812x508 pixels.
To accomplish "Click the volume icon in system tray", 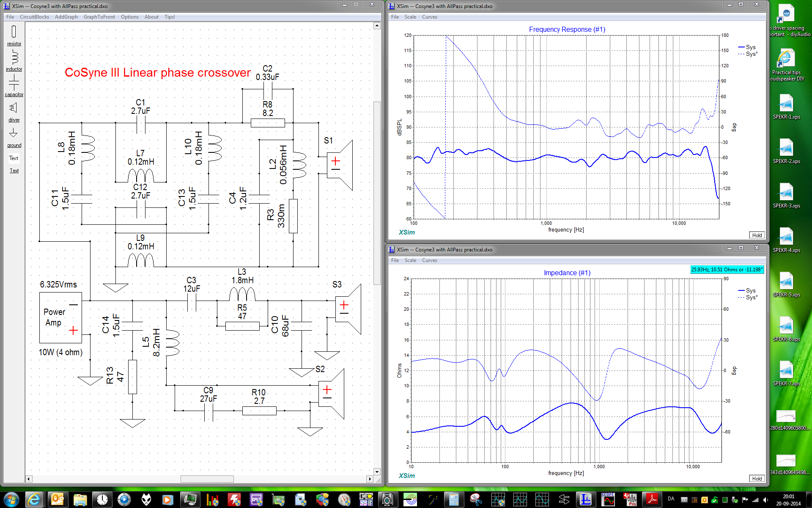I will point(765,500).
